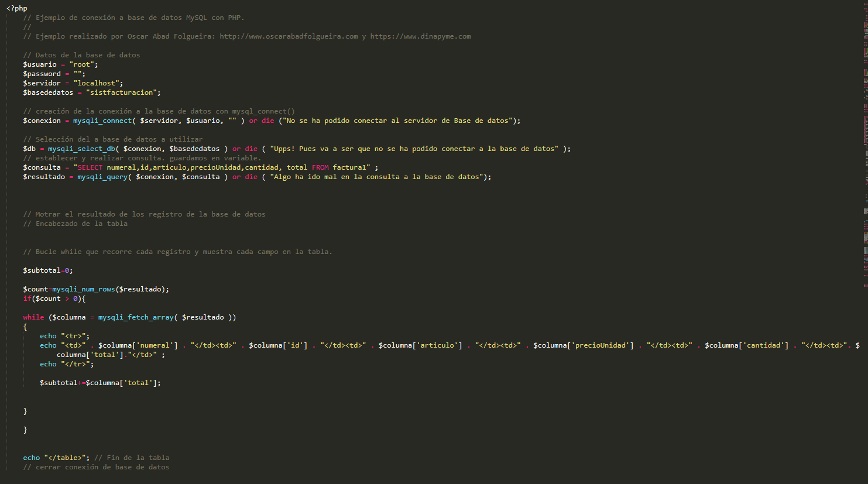Click the echo "<tr>"; line

tap(65, 336)
